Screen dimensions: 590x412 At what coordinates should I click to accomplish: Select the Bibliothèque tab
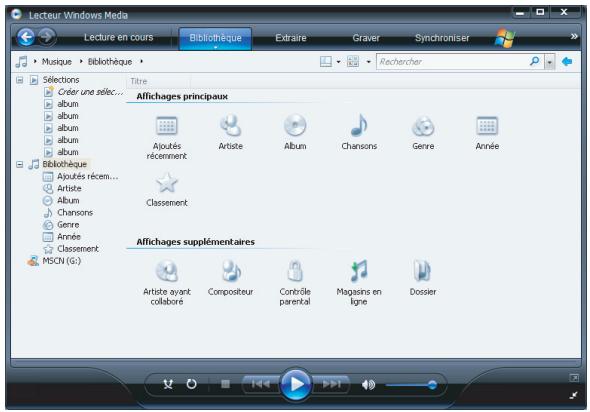coord(215,38)
